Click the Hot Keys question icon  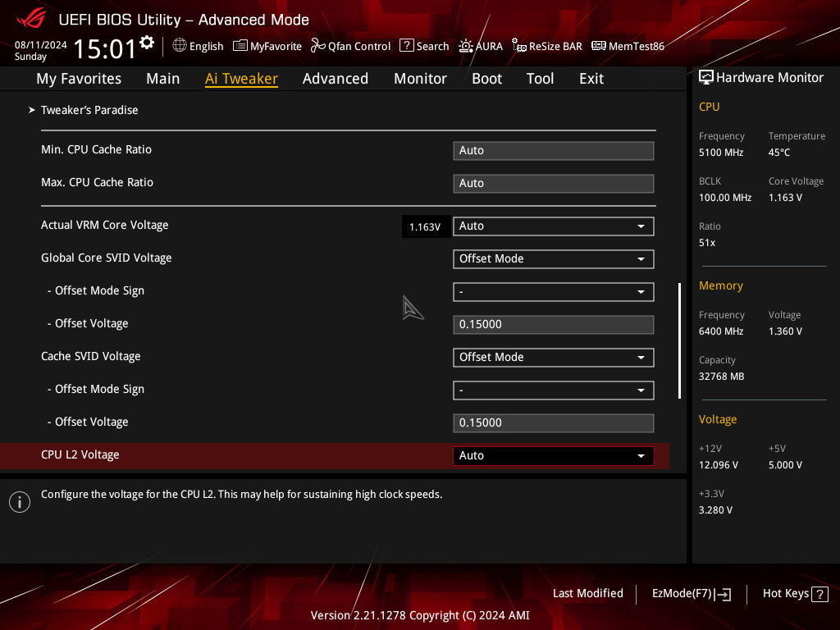(x=819, y=594)
